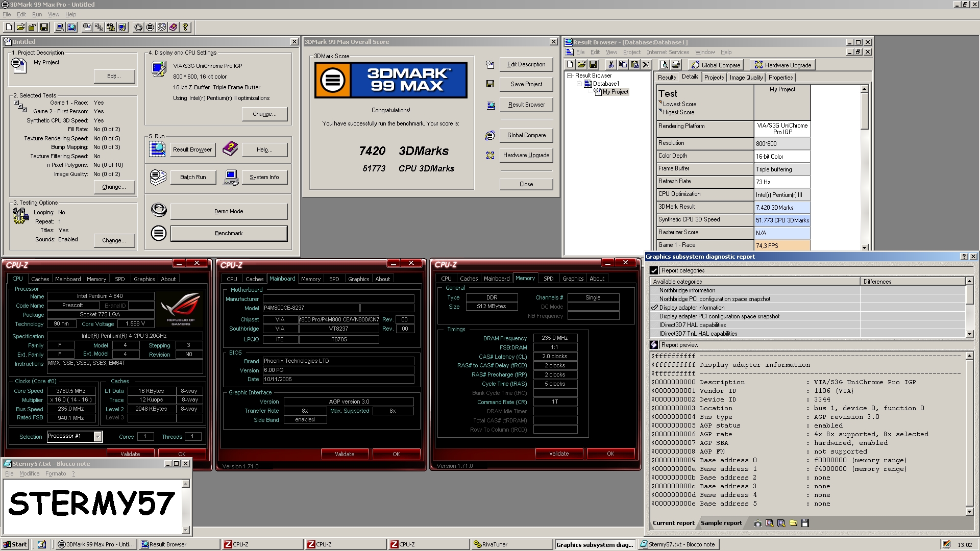Collapse the Database1 tree node
The height and width of the screenshot is (551, 980).
(579, 84)
